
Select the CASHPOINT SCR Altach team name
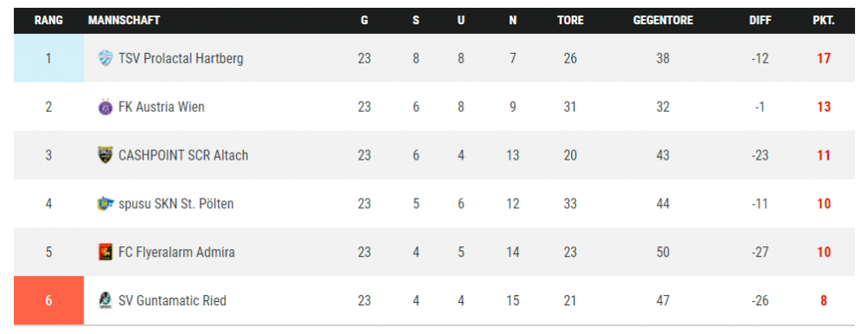(183, 155)
